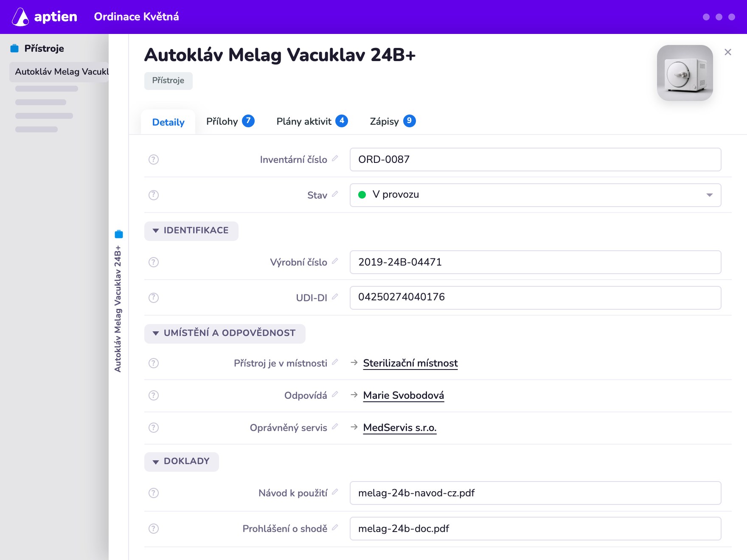Switch to the Plány aktivit tab
This screenshot has width=747, height=560.
pyautogui.click(x=312, y=121)
